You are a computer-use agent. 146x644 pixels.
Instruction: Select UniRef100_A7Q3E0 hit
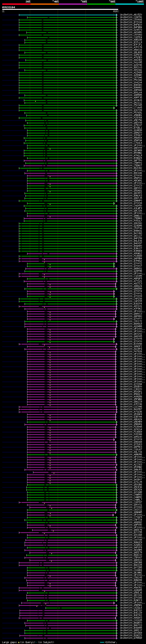click(131, 58)
